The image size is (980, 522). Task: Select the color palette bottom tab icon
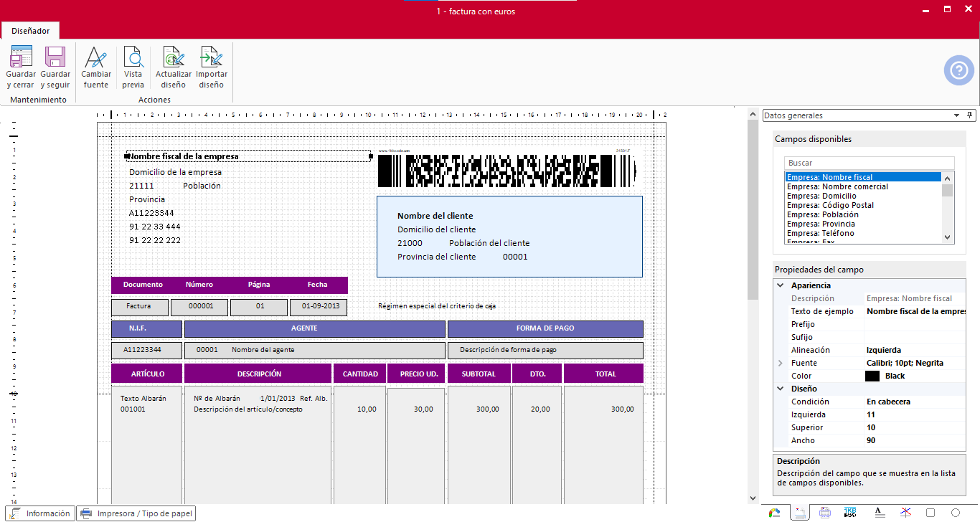coord(774,513)
